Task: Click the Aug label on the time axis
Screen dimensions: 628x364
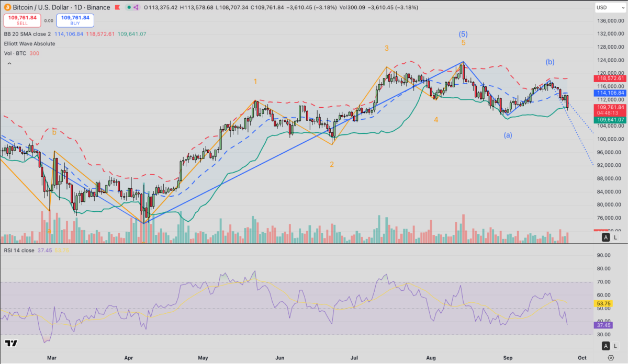Action: coord(431,358)
